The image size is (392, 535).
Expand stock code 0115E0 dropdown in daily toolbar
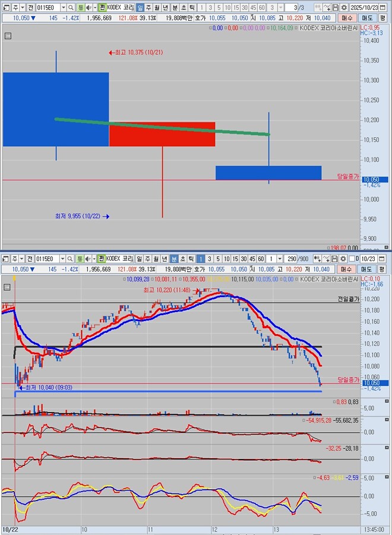pos(64,8)
